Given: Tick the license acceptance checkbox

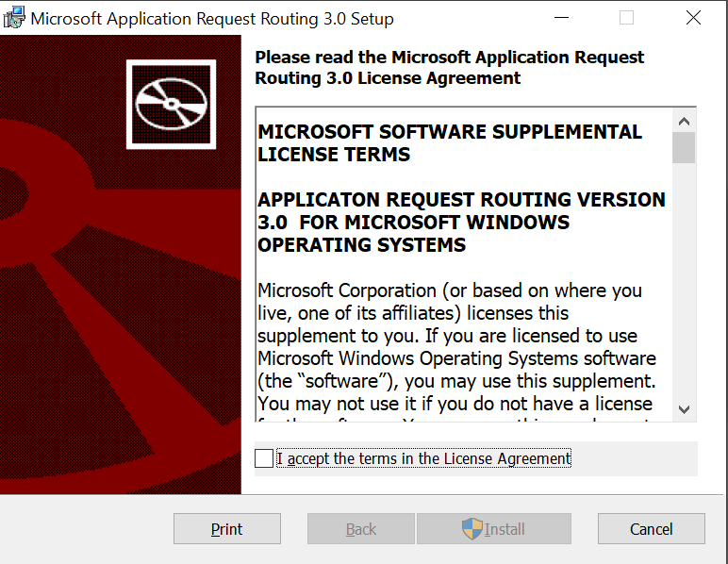Looking at the screenshot, I should 264,458.
